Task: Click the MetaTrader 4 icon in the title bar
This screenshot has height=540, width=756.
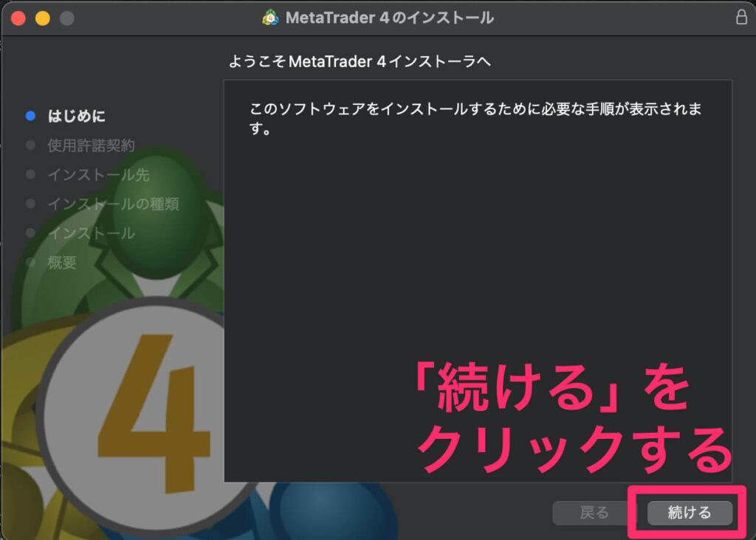Action: (269, 18)
